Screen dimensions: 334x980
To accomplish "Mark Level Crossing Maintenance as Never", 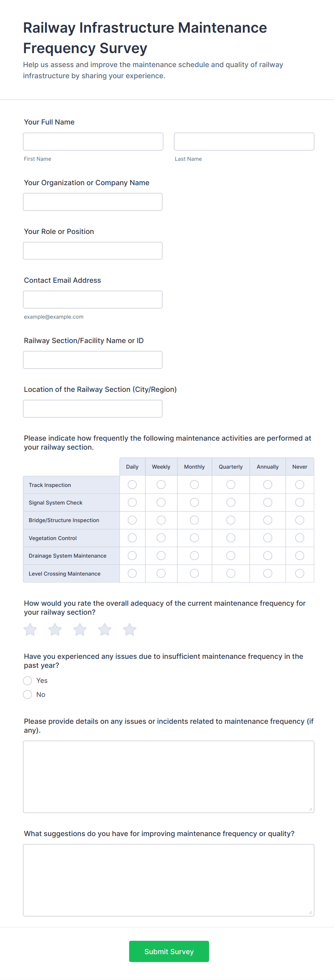I will [300, 573].
